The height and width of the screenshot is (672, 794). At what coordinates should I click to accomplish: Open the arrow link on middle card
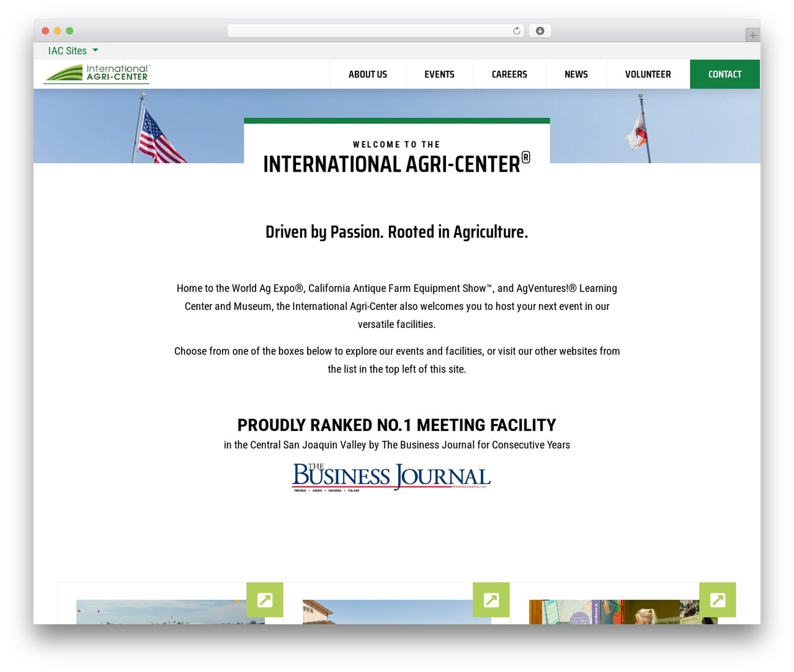pyautogui.click(x=491, y=600)
